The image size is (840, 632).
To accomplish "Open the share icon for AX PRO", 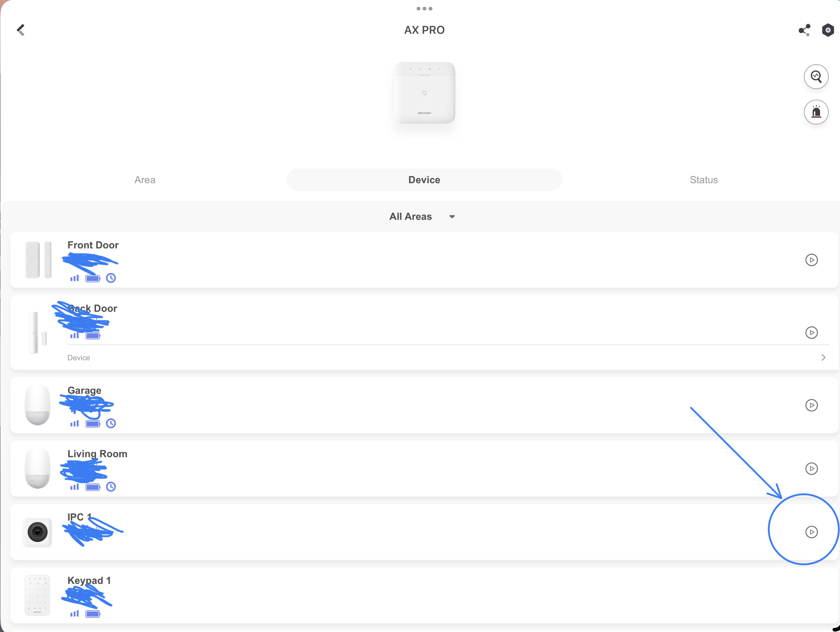I will coord(804,30).
